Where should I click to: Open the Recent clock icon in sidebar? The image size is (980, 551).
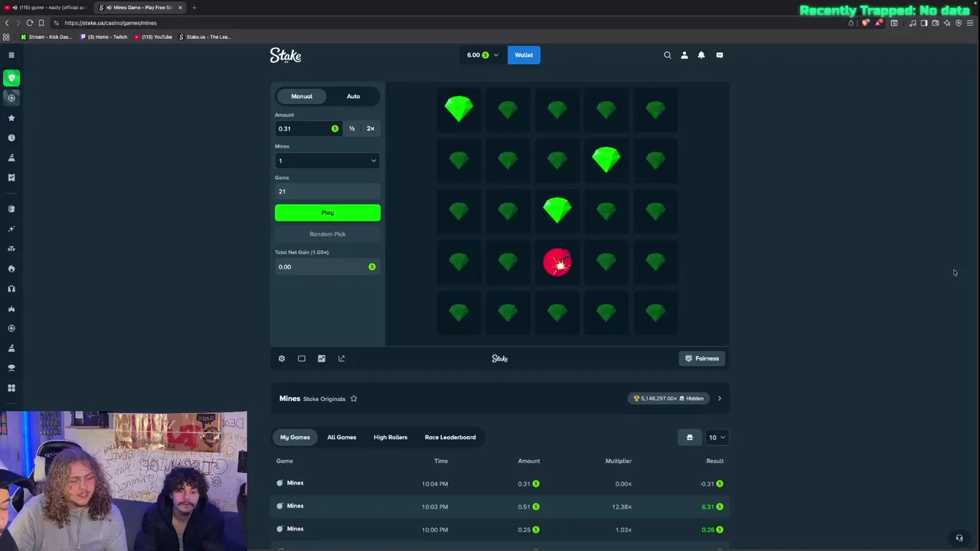tap(11, 138)
